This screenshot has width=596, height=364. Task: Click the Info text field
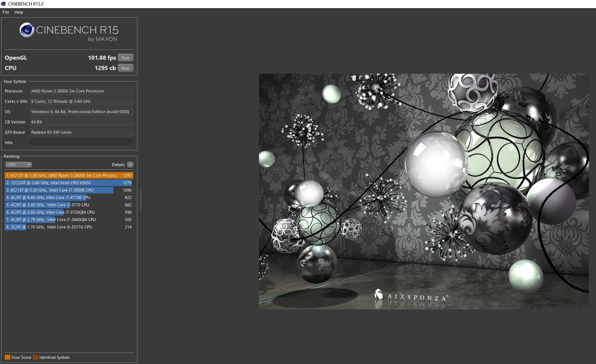[x=81, y=143]
